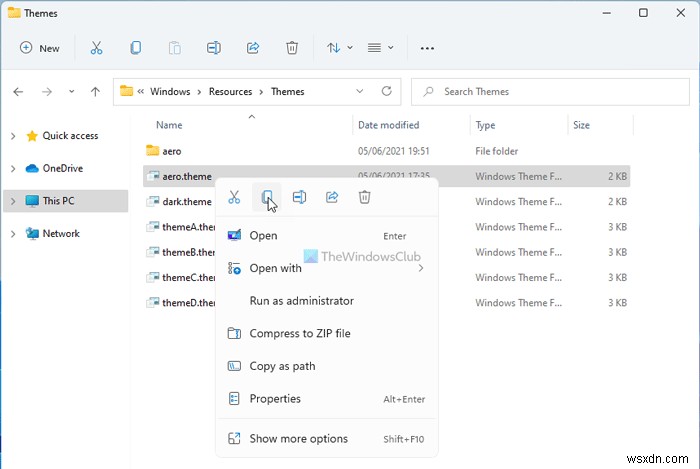Viewport: 700px width, 469px height.
Task: Open the See more ellipsis menu
Action: pos(427,48)
